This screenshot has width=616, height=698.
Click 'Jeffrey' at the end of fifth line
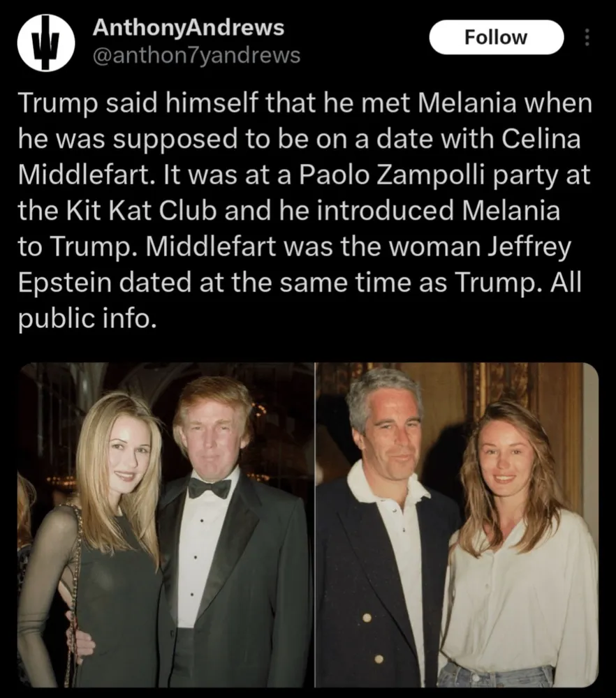point(529,247)
